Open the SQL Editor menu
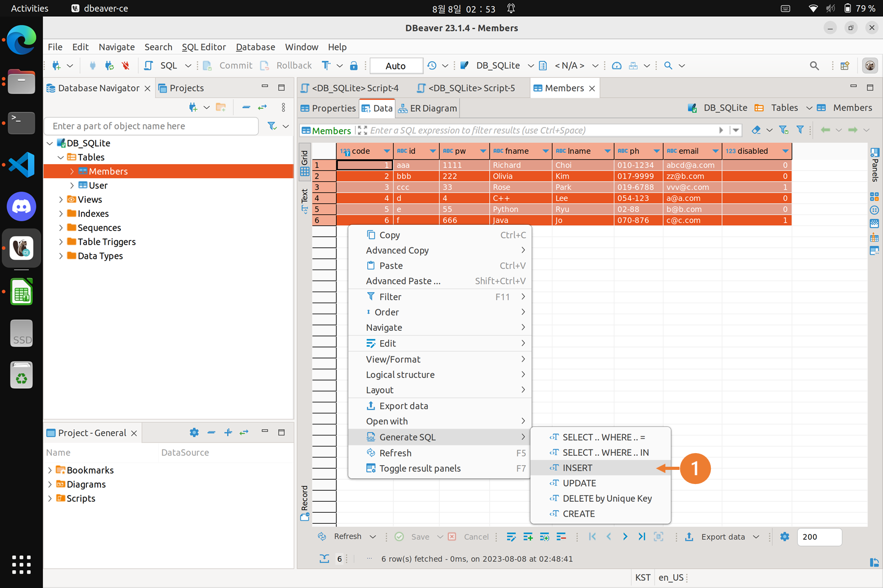The image size is (883, 588). 203,47
